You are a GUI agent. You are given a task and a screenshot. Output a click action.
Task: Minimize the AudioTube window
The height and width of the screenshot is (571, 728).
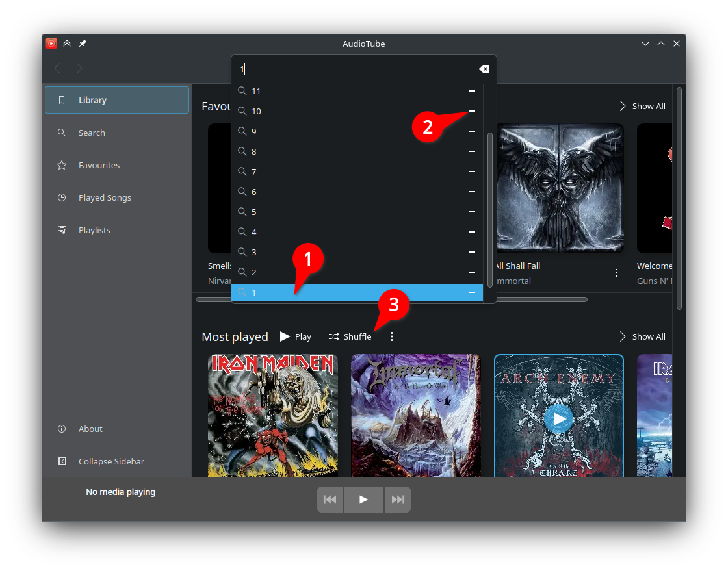coord(645,44)
